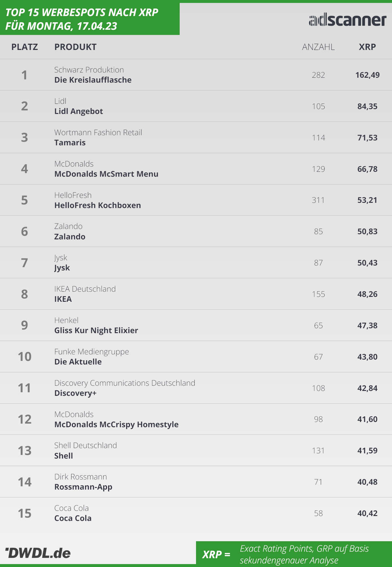Click the ANZAHL column header
392x567 pixels.
click(318, 47)
